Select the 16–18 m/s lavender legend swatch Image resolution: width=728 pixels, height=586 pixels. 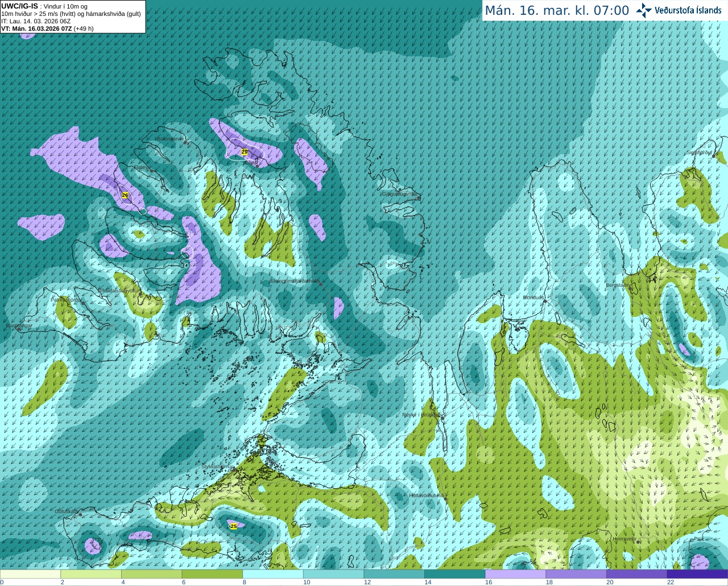click(x=515, y=574)
